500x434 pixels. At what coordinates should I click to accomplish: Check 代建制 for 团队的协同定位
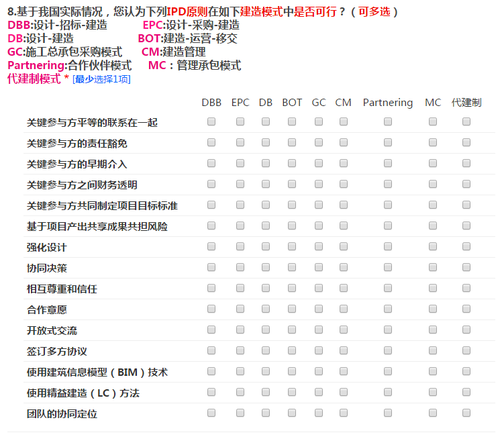coord(466,413)
